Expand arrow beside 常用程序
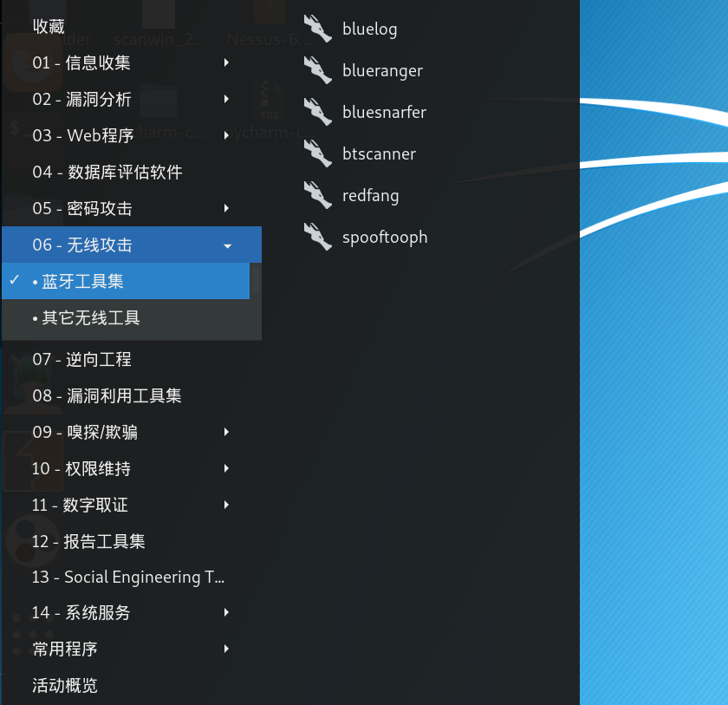Image resolution: width=728 pixels, height=705 pixels. tap(226, 649)
